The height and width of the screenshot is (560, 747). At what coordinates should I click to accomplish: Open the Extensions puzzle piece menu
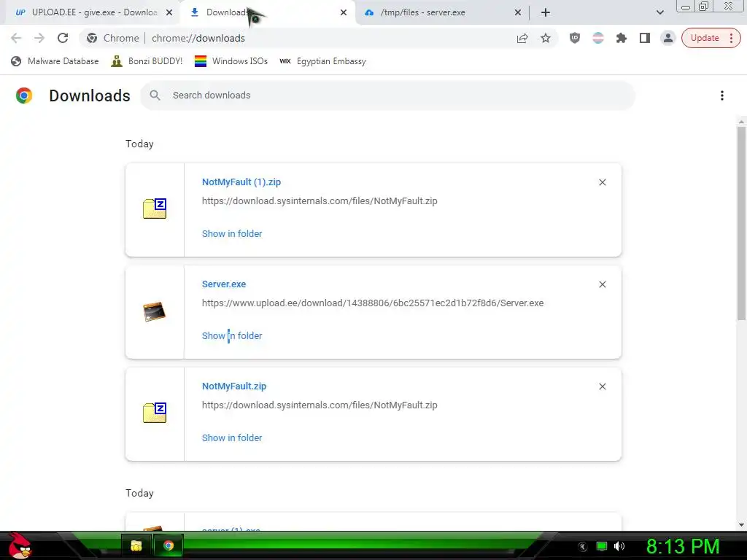[622, 38]
